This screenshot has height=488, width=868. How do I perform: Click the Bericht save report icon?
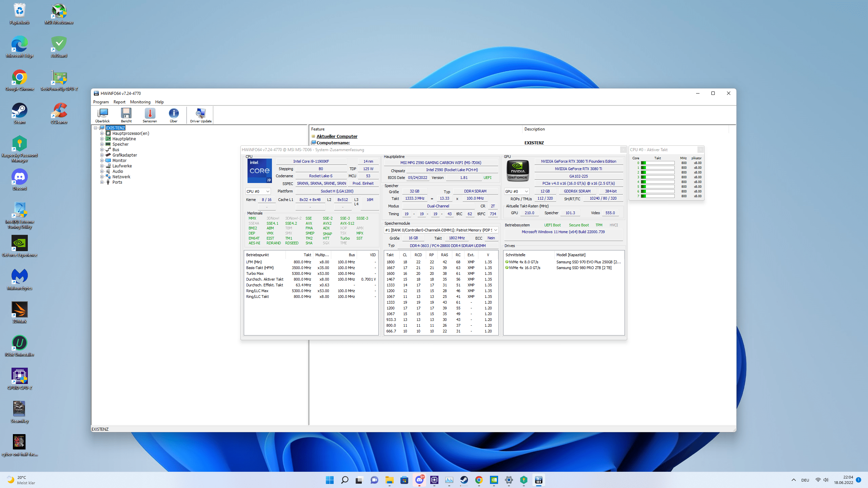coord(126,115)
